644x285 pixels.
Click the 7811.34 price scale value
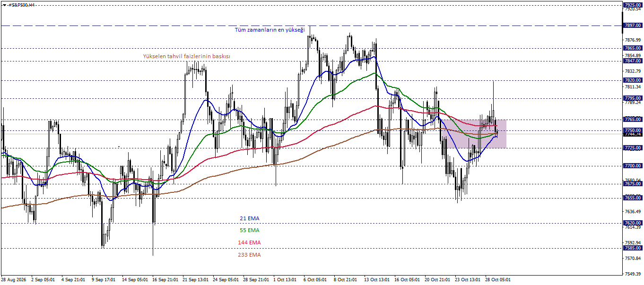[x=633, y=87]
